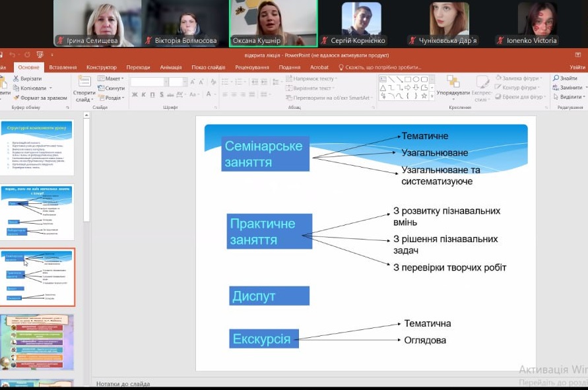Image resolution: width=588 pixels, height=390 pixels.
Task: Toggle italic formatting (К)
Action: [144, 94]
